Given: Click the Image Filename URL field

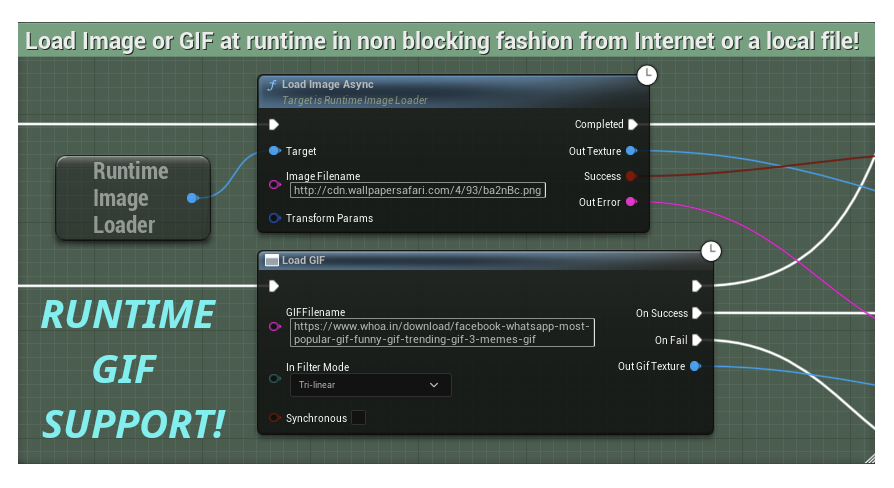Looking at the screenshot, I should point(417,190).
